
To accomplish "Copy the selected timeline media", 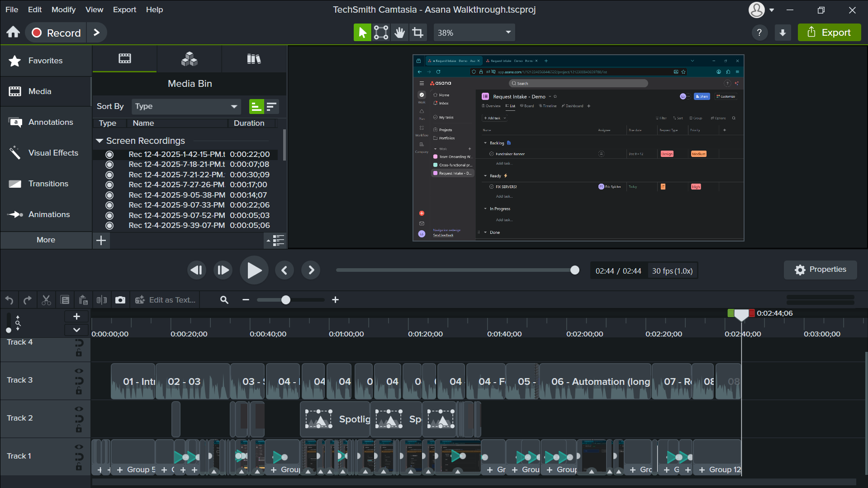I will [65, 300].
